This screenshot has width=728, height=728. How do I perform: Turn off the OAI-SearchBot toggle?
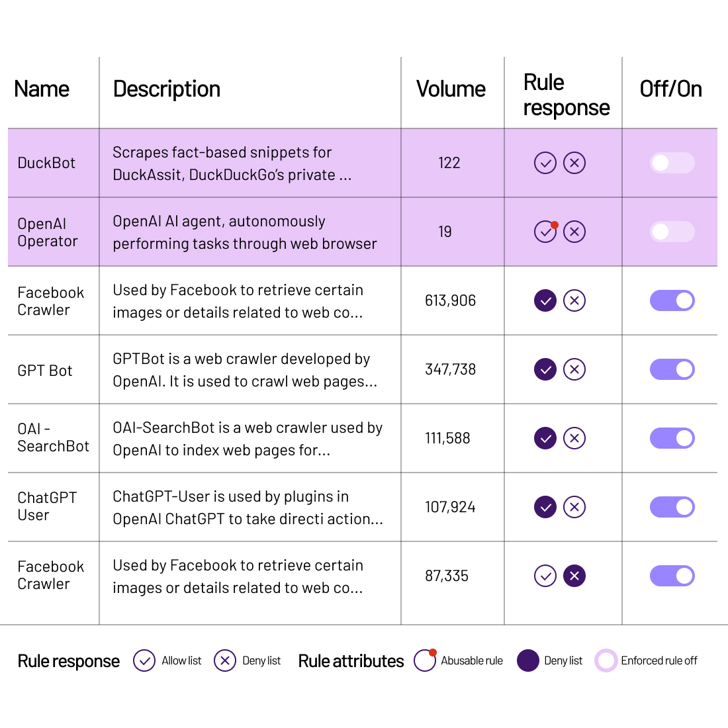coord(672,438)
